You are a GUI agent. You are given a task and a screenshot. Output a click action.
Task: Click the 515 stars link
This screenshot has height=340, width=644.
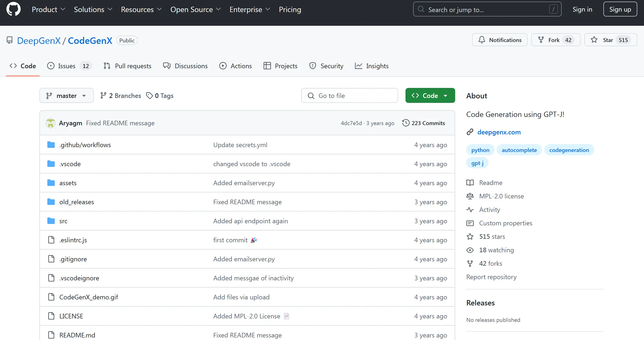492,237
